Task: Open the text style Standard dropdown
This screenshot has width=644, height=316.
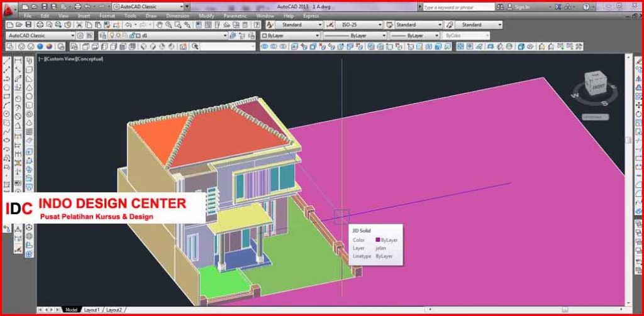Action: point(320,25)
